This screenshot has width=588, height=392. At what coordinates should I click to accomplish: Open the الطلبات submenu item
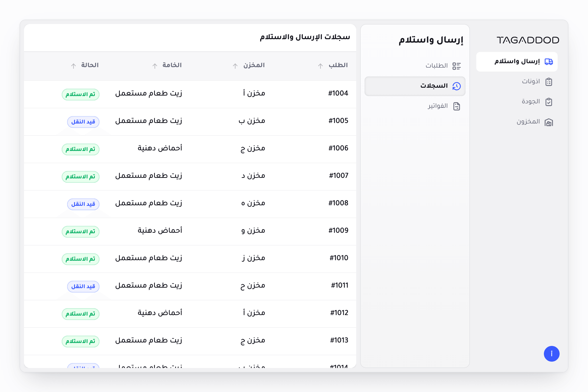[415, 66]
